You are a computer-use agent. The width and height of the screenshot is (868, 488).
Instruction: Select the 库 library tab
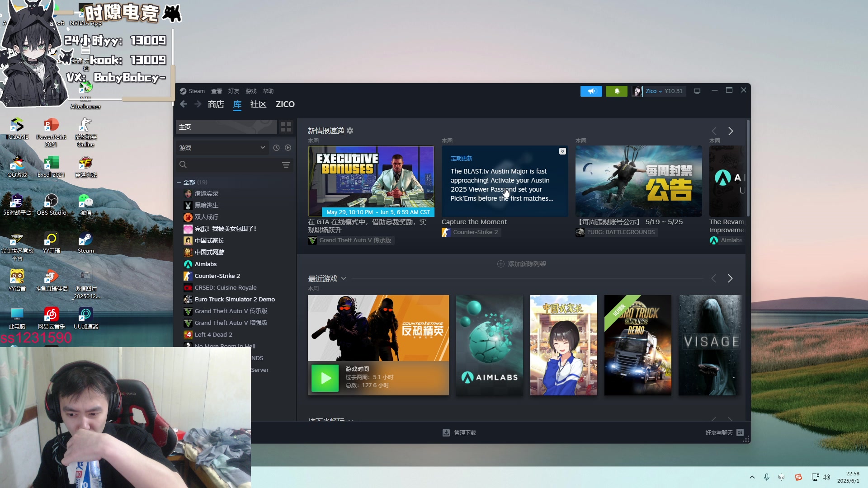[x=237, y=104]
